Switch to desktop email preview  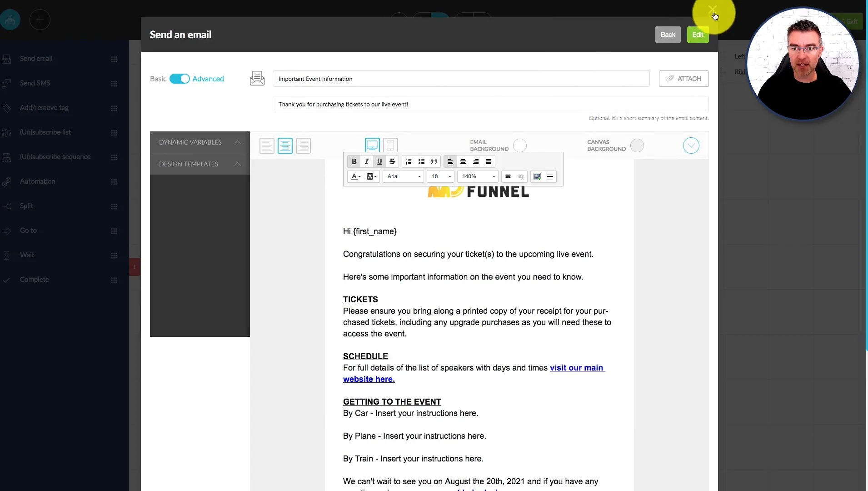tap(372, 145)
